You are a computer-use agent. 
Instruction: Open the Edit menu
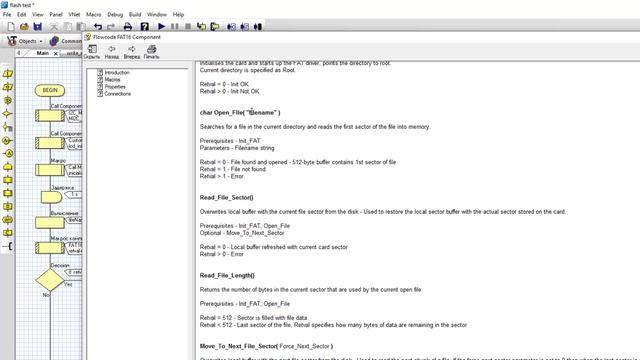(21, 14)
